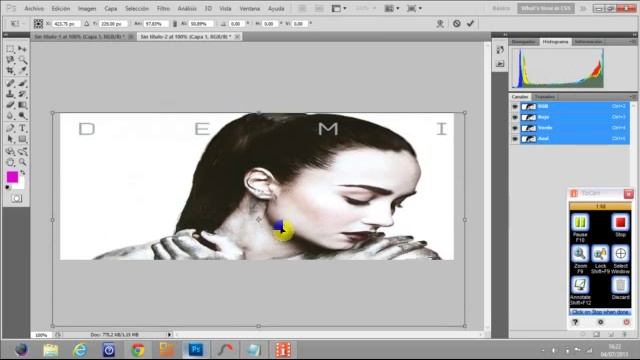Select the 3D Camera Orbit tool

(x=22, y=151)
